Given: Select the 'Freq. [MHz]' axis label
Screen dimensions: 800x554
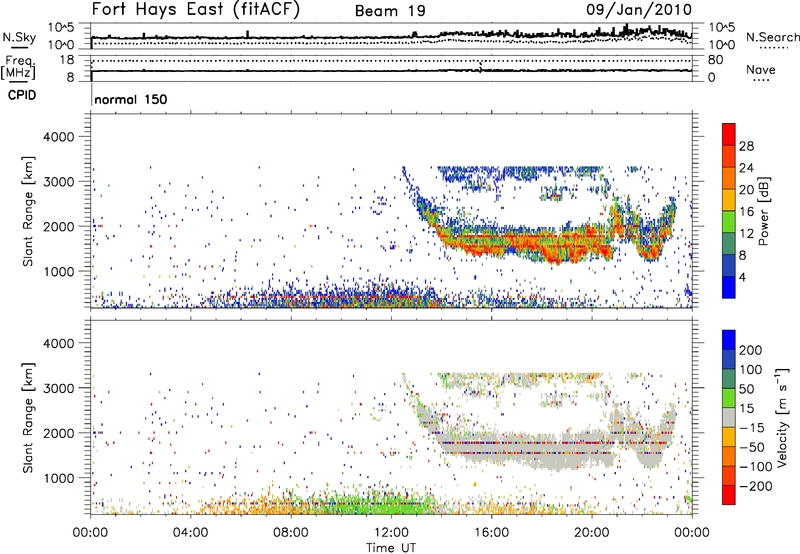Looking at the screenshot, I should pyautogui.click(x=19, y=67).
